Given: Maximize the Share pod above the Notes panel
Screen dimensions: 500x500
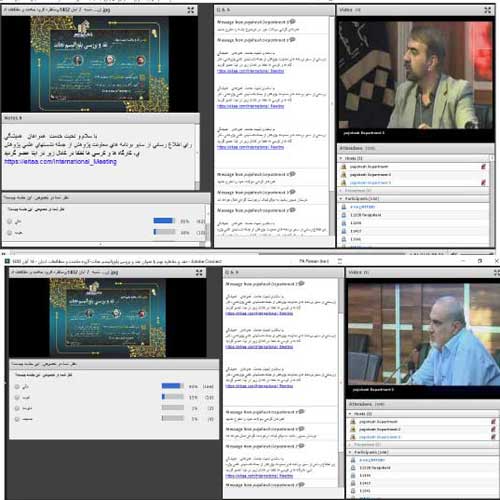Looking at the screenshot, I should [x=191, y=10].
